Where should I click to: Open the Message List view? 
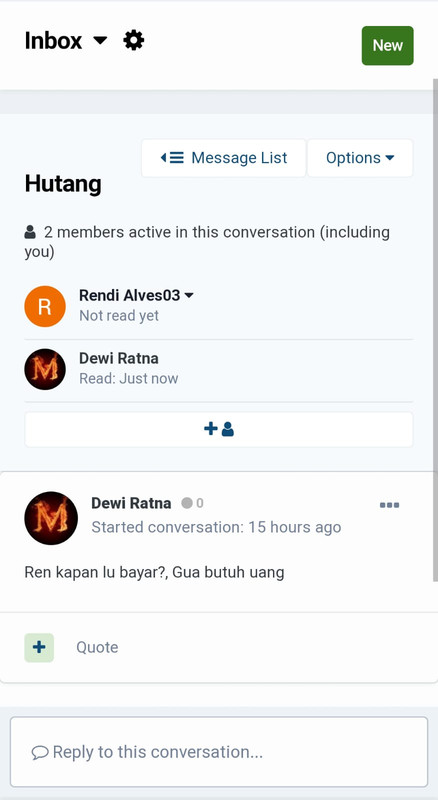[x=224, y=158]
